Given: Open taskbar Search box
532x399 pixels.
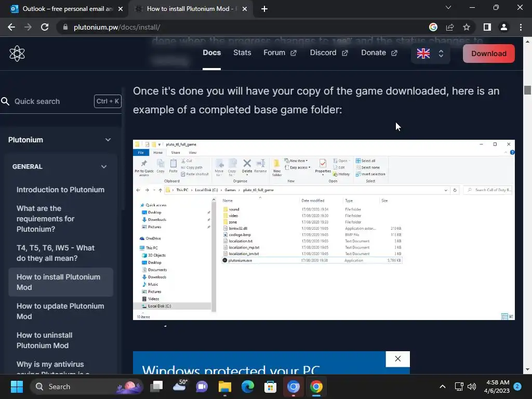Looking at the screenshot, I should click(x=87, y=387).
